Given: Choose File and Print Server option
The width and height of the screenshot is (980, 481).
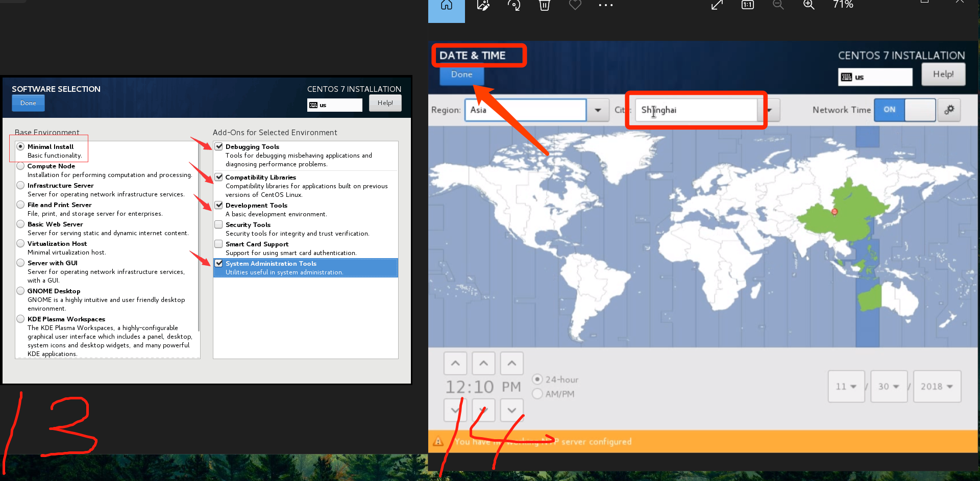Looking at the screenshot, I should 20,205.
